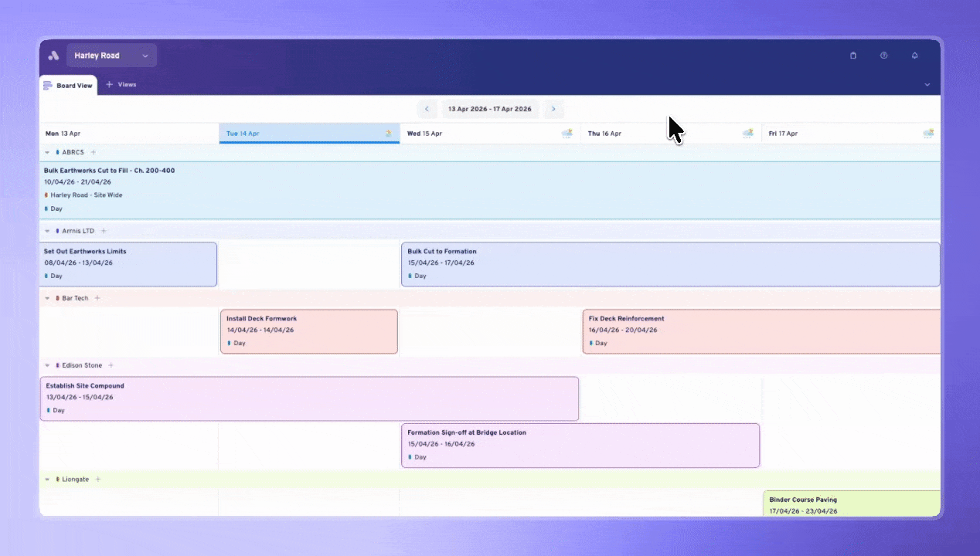Open the Harley Road project dropdown
The height and width of the screenshot is (556, 980).
[111, 56]
